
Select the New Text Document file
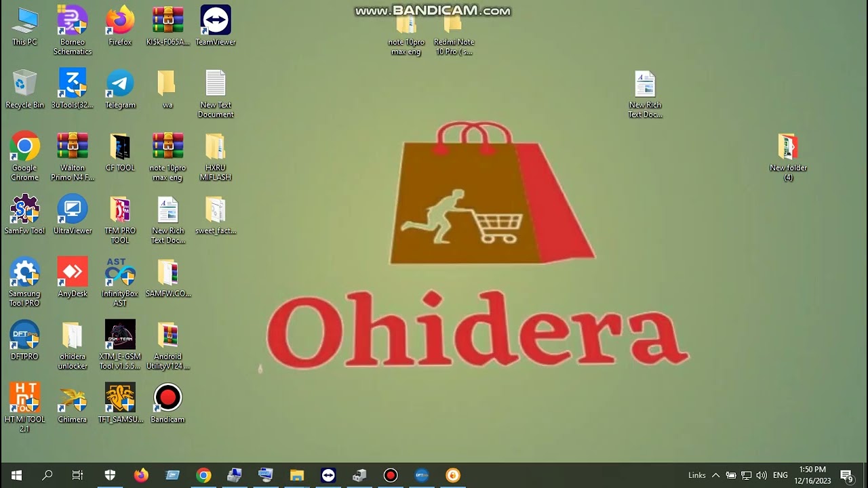pyautogui.click(x=216, y=94)
